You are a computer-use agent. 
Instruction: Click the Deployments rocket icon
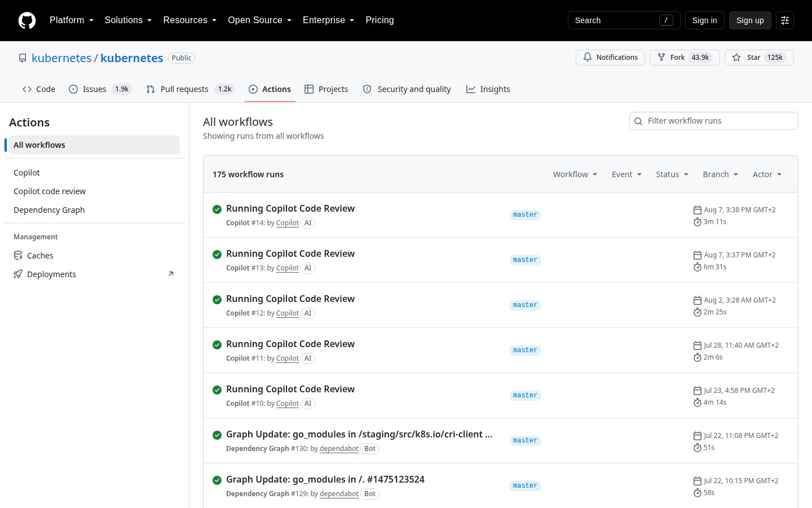pos(18,274)
